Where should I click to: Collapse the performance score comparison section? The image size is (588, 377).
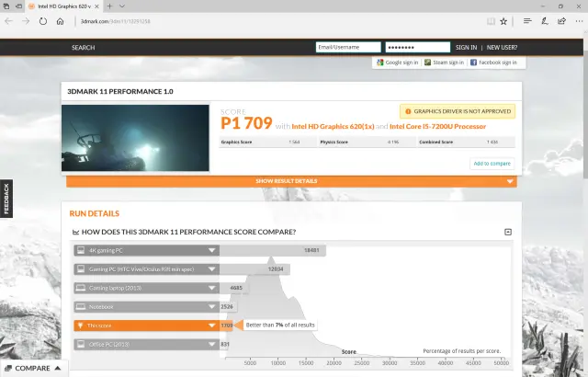pos(508,232)
